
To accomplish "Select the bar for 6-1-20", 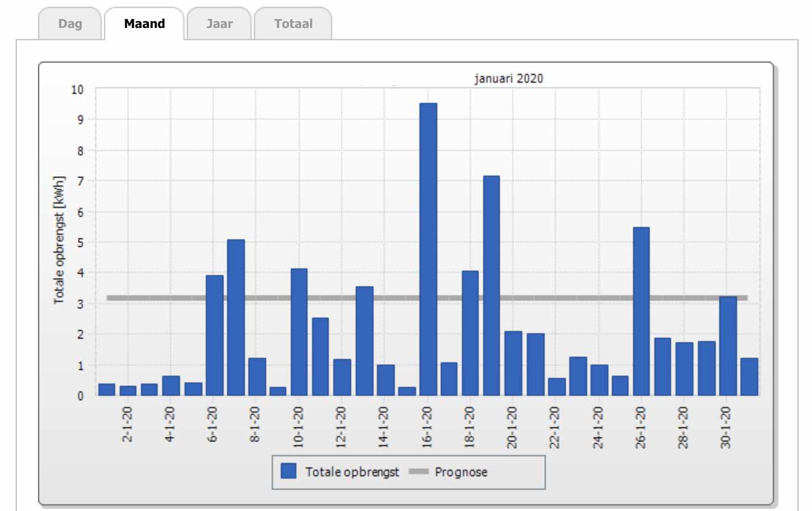I will tap(214, 335).
